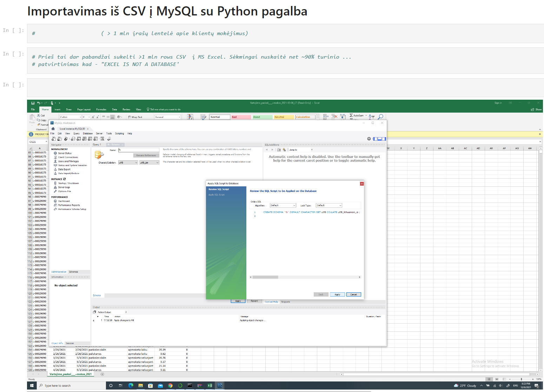Viewport: 544px width, 392px height.
Task: Apply the Bad cell style swatch
Action: pyautogui.click(x=241, y=117)
